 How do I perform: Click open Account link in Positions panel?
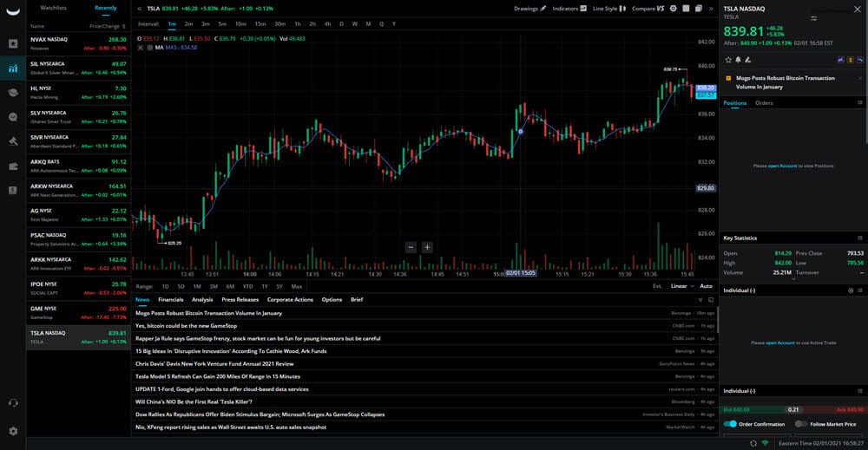(x=782, y=166)
